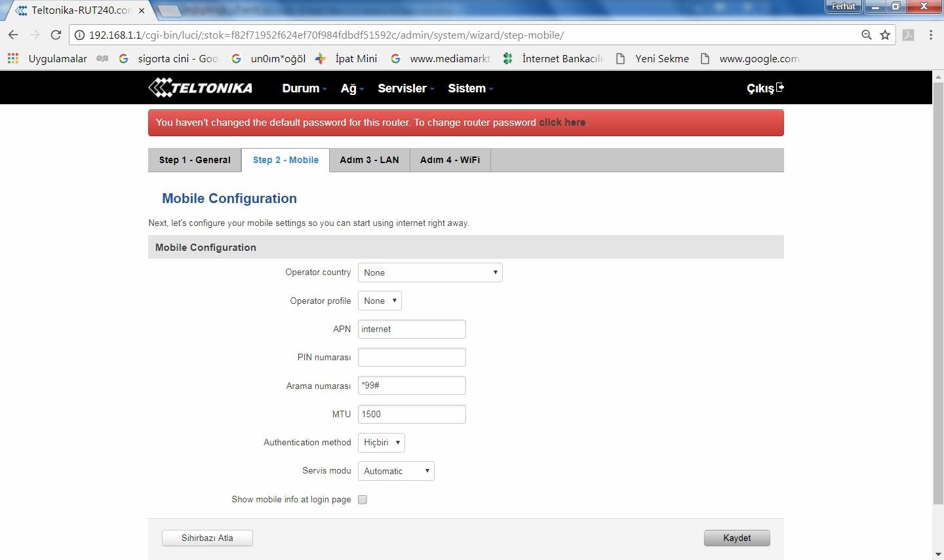Open the Operator profile dropdown
The width and height of the screenshot is (944, 560).
click(380, 301)
